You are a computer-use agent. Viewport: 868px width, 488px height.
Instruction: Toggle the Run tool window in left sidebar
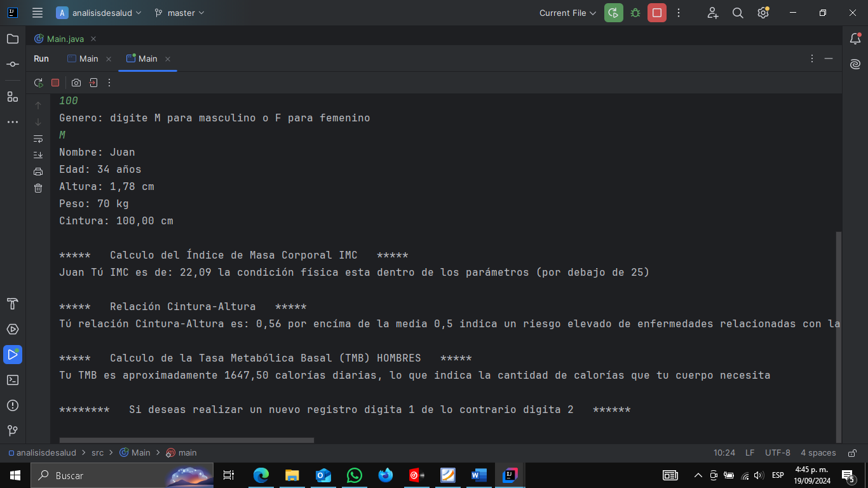pos(13,355)
